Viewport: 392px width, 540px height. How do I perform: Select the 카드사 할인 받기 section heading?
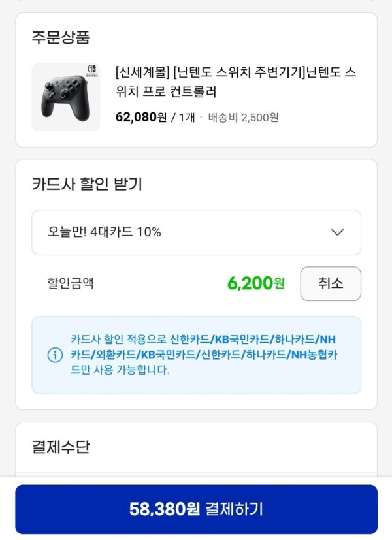(x=87, y=184)
